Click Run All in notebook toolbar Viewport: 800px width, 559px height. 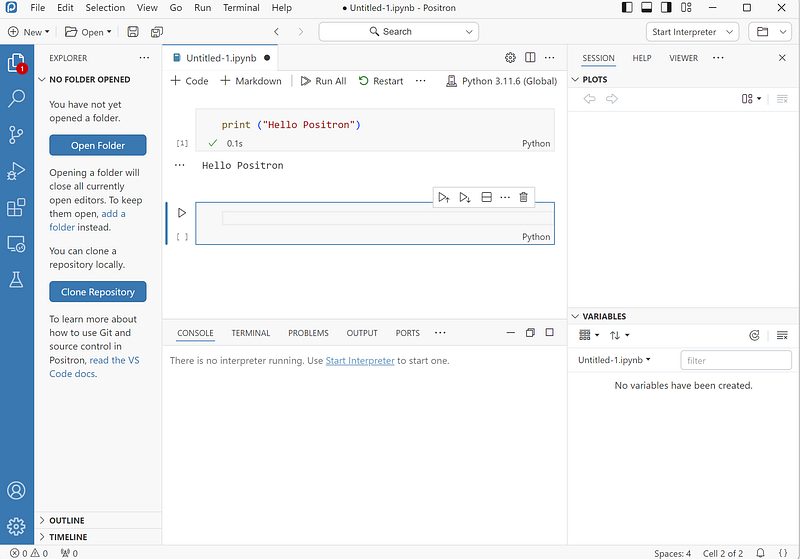[x=323, y=81]
